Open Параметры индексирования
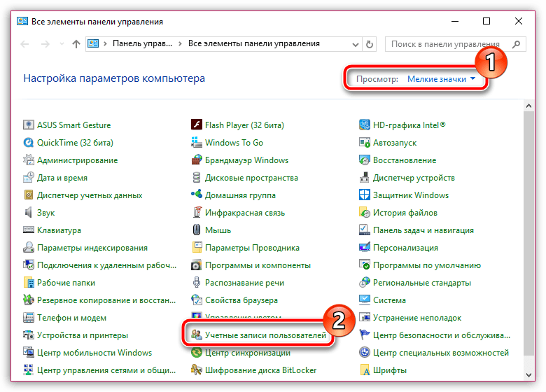The width and height of the screenshot is (546, 392). coord(85,248)
